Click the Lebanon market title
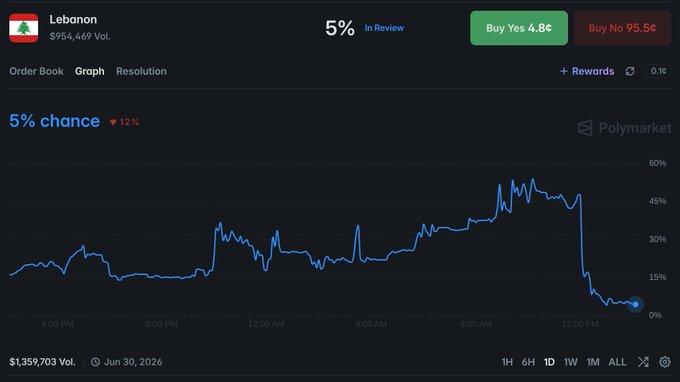Viewport: 680px width, 382px height. (x=73, y=20)
